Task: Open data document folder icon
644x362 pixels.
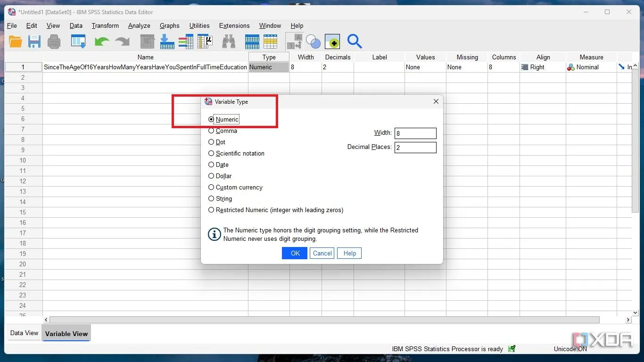Action: tap(16, 41)
